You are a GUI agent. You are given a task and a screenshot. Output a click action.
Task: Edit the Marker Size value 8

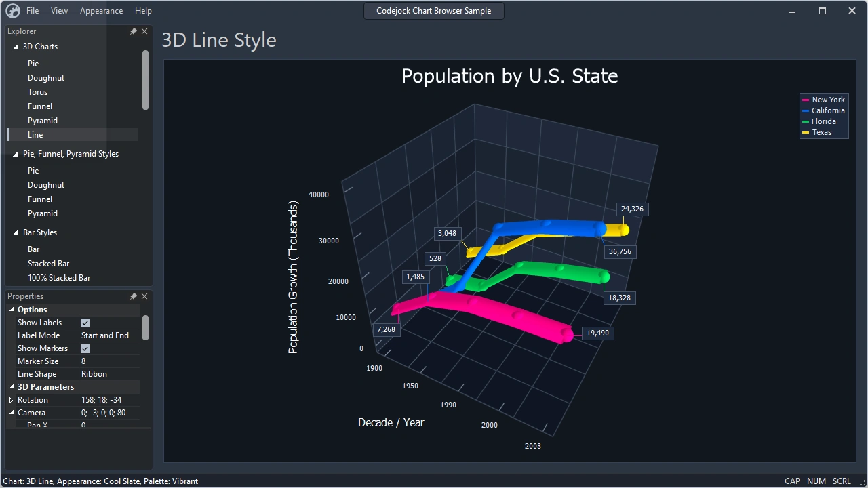point(109,361)
